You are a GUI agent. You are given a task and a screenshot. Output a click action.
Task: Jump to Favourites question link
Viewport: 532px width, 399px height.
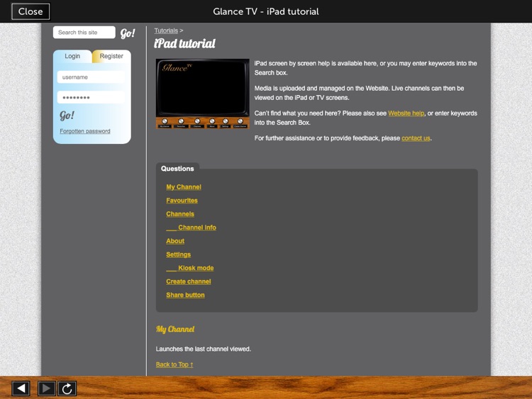click(x=182, y=201)
